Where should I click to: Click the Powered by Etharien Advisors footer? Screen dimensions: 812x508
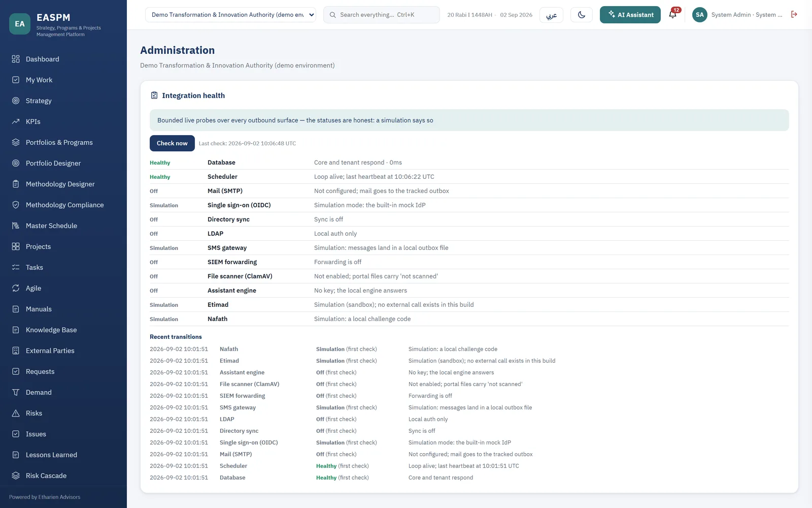click(x=45, y=497)
